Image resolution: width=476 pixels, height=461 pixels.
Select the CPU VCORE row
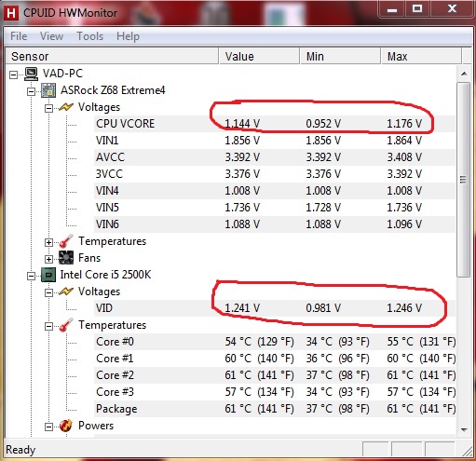tap(275, 124)
